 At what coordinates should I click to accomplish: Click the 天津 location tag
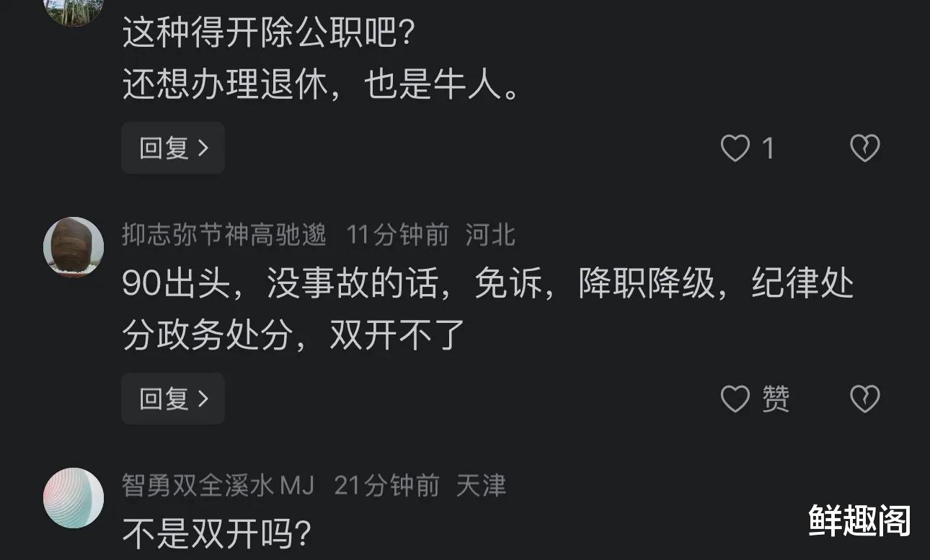point(481,486)
